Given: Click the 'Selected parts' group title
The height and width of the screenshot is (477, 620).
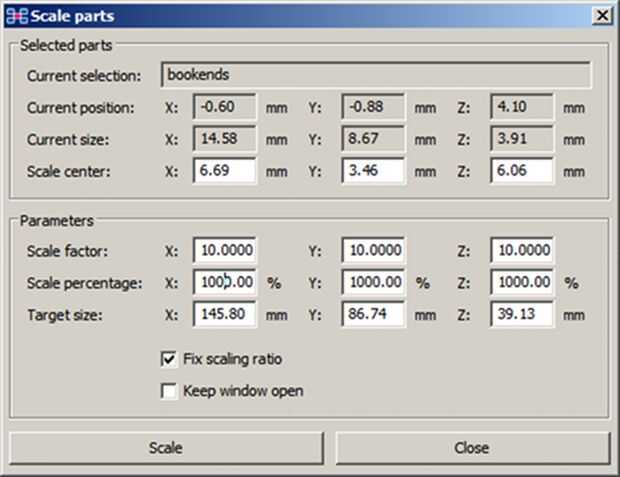Looking at the screenshot, I should [66, 45].
